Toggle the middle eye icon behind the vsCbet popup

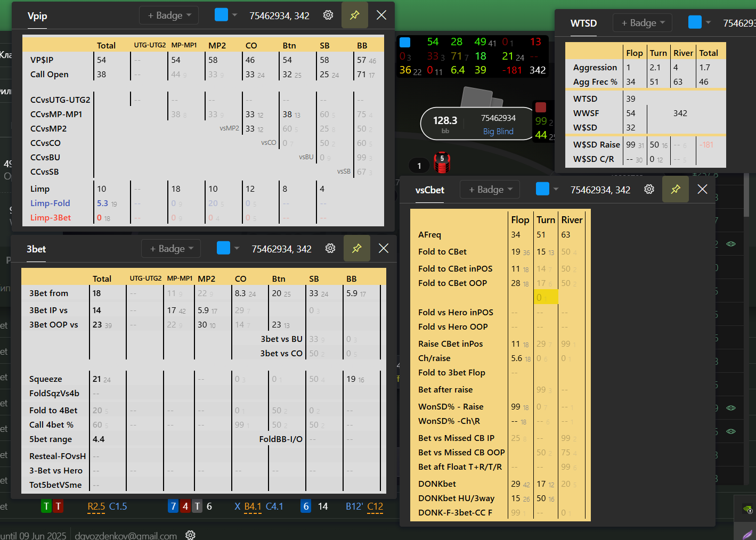click(731, 408)
